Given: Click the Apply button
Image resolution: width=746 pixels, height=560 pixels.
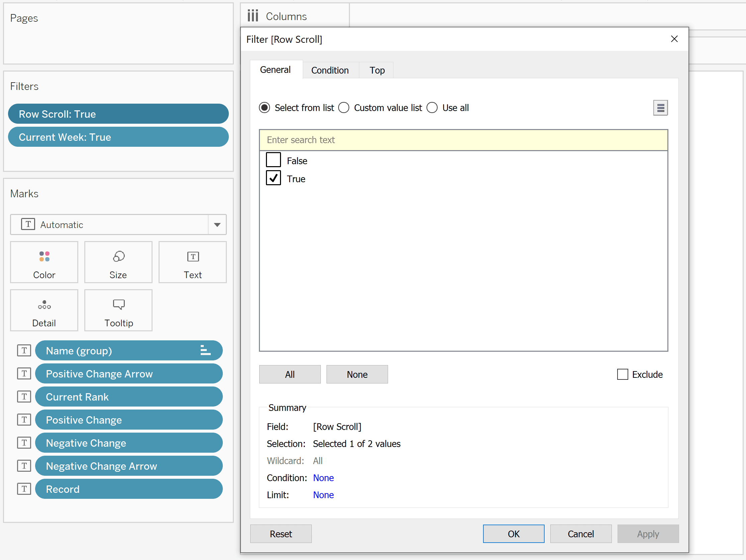Looking at the screenshot, I should pos(648,534).
